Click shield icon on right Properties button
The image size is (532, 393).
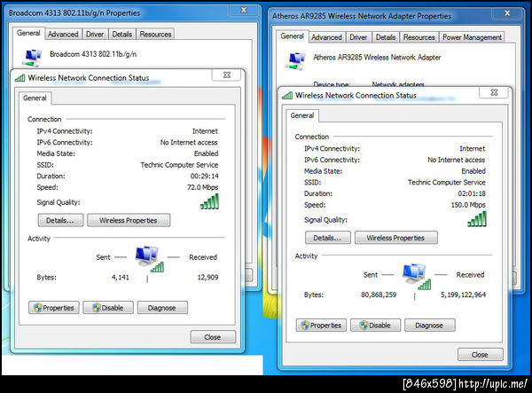click(305, 325)
